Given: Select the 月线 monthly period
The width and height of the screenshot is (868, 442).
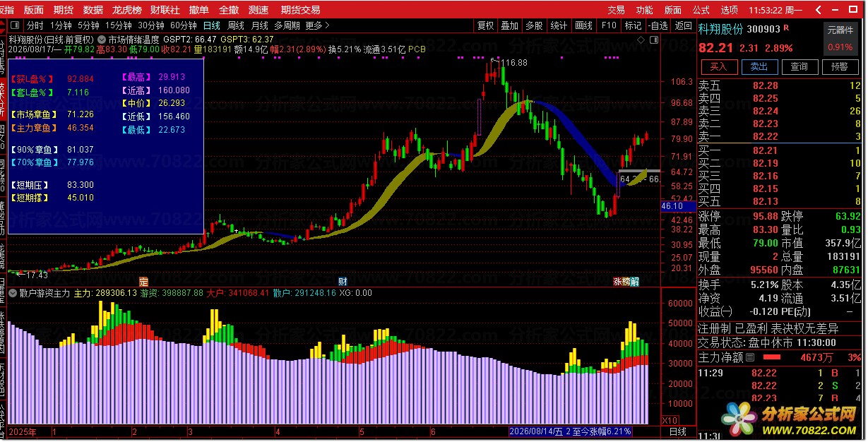Looking at the screenshot, I should click(259, 25).
